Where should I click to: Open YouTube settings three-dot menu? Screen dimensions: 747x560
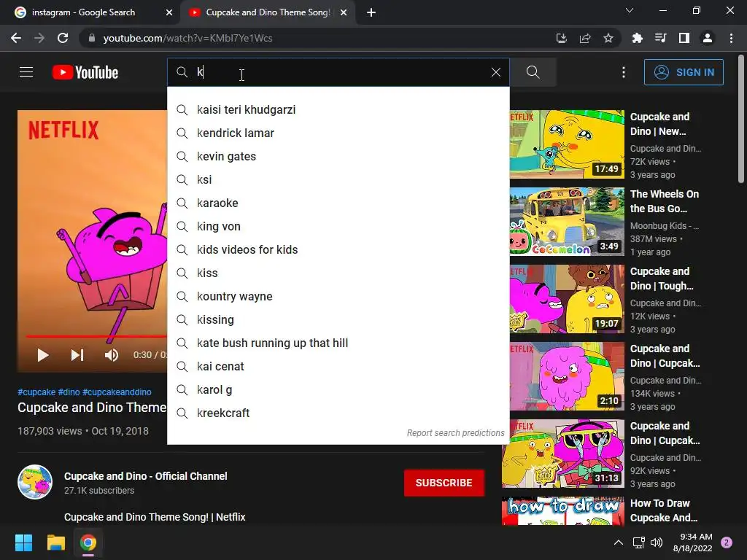click(x=624, y=72)
